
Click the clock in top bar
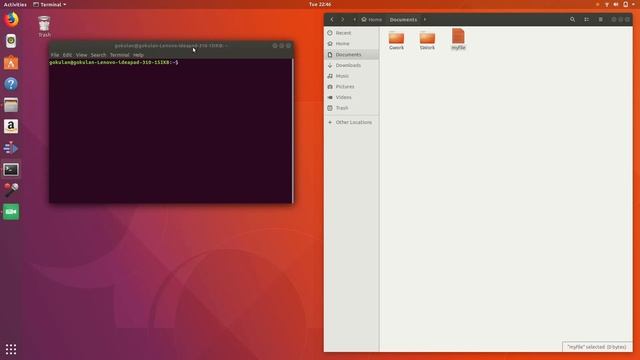click(320, 4)
